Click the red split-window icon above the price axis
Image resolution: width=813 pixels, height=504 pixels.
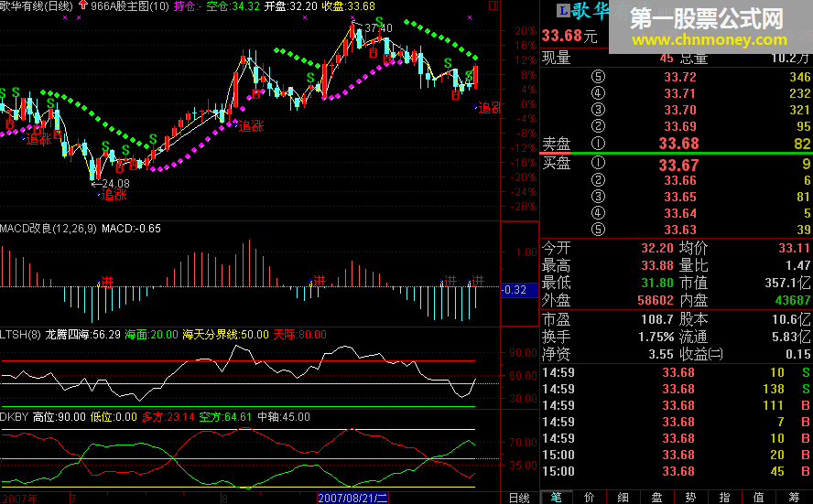pos(493,5)
